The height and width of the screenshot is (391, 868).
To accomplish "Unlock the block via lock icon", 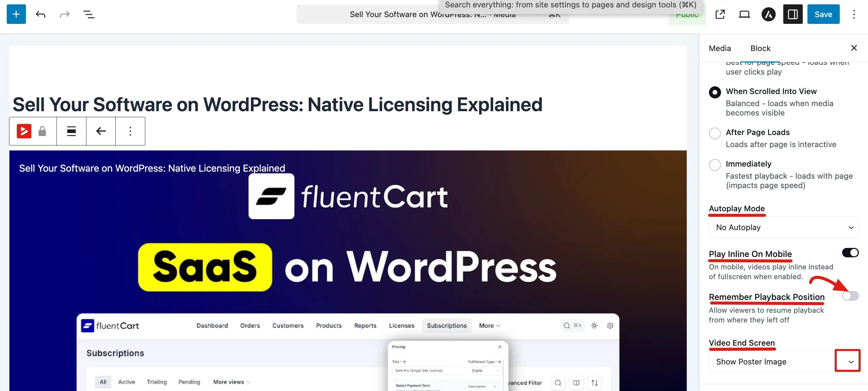I will [42, 131].
